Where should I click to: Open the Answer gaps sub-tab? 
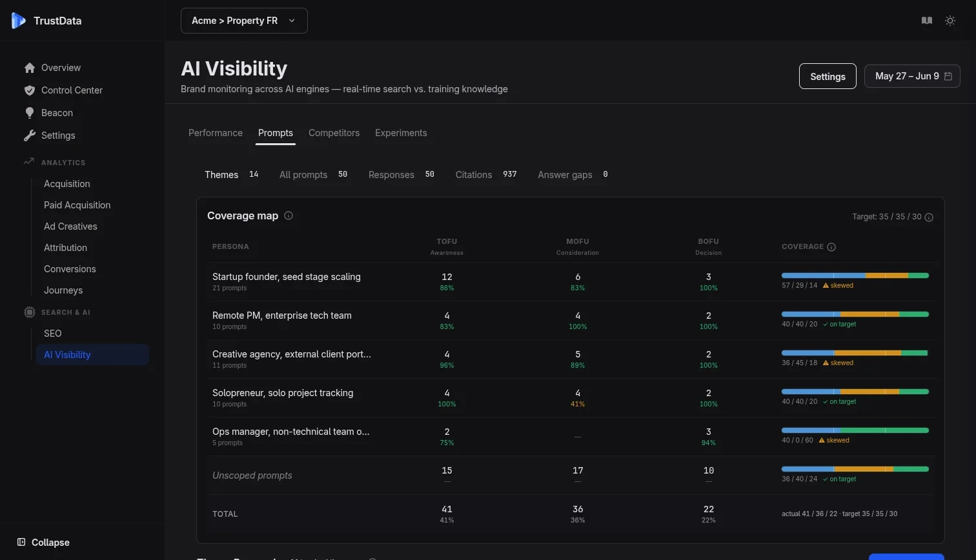coord(573,175)
